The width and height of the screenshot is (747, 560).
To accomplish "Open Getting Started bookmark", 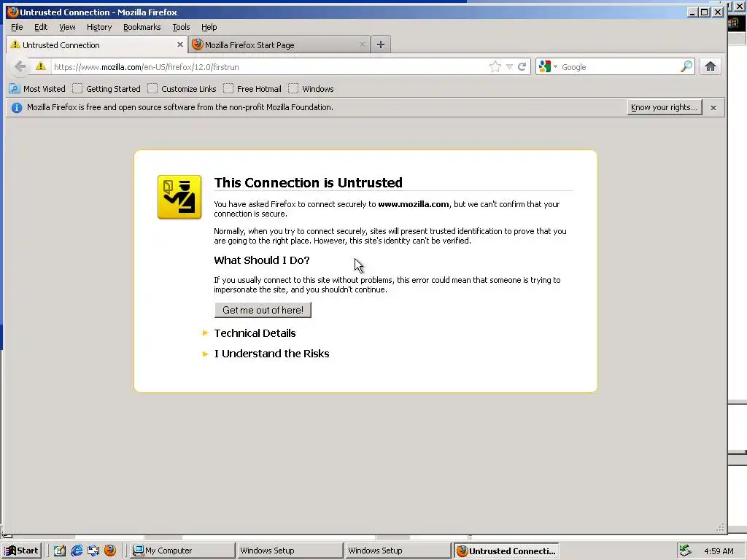I will click(107, 89).
